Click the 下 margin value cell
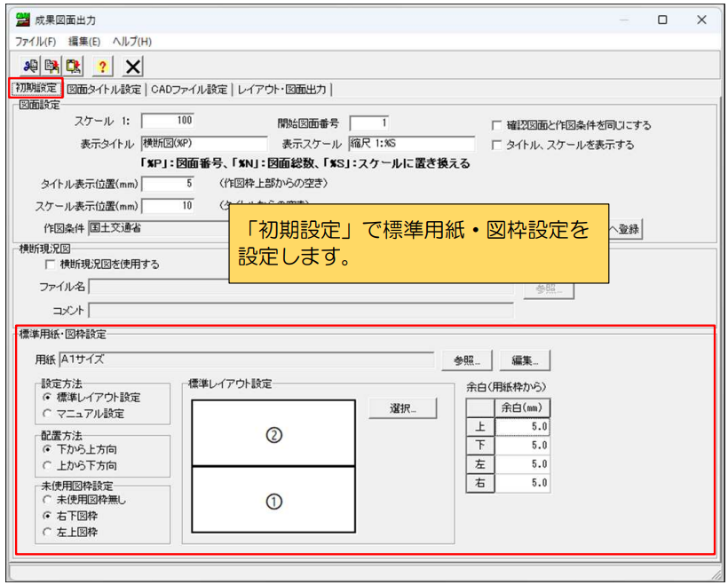This screenshot has width=728, height=585. (522, 446)
